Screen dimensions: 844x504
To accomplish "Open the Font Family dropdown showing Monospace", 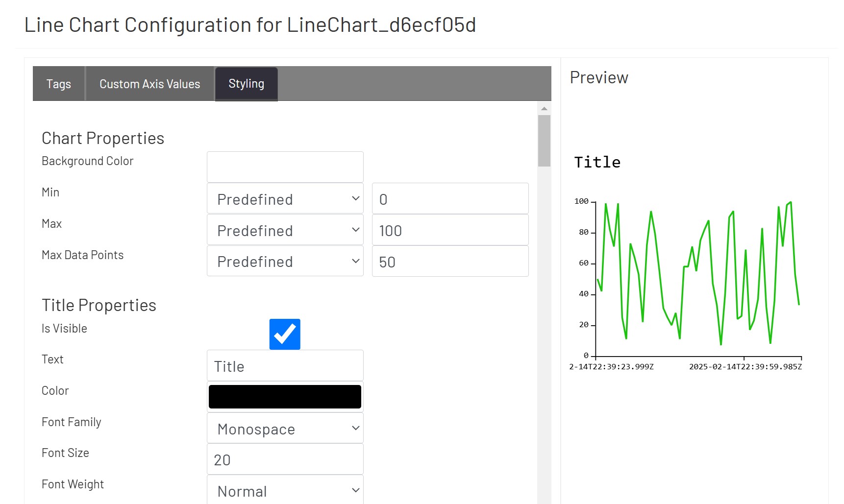I will [284, 428].
